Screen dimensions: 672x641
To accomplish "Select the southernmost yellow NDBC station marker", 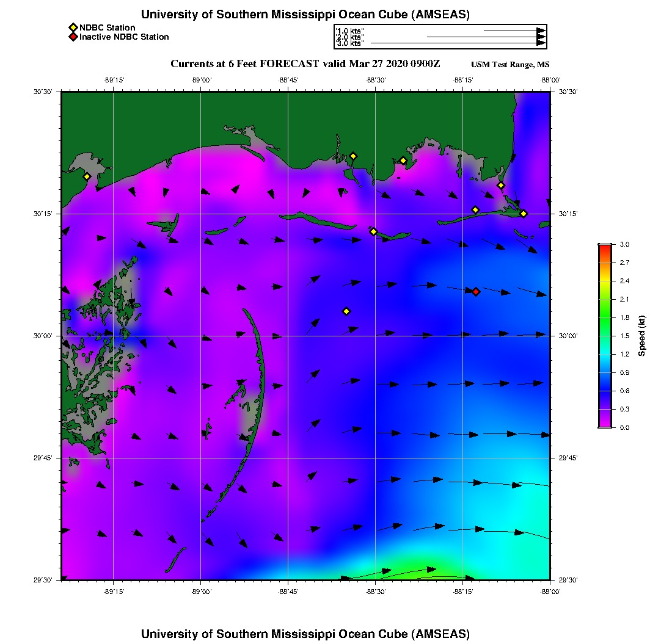I will [346, 311].
